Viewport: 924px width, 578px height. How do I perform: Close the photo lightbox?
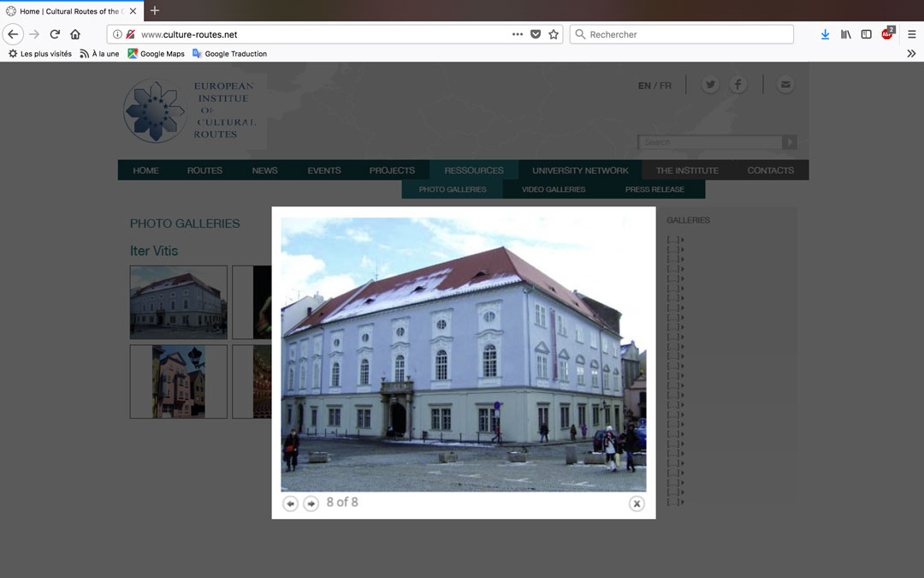pos(637,504)
